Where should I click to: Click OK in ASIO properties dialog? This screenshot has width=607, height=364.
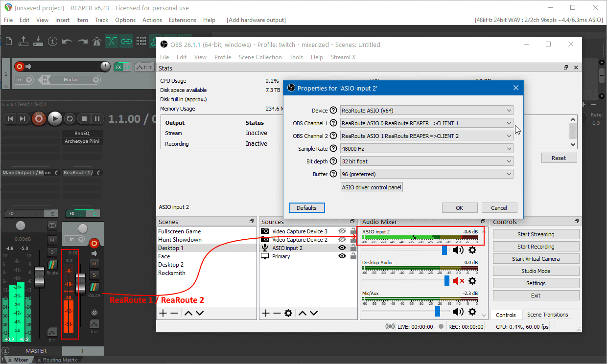460,208
